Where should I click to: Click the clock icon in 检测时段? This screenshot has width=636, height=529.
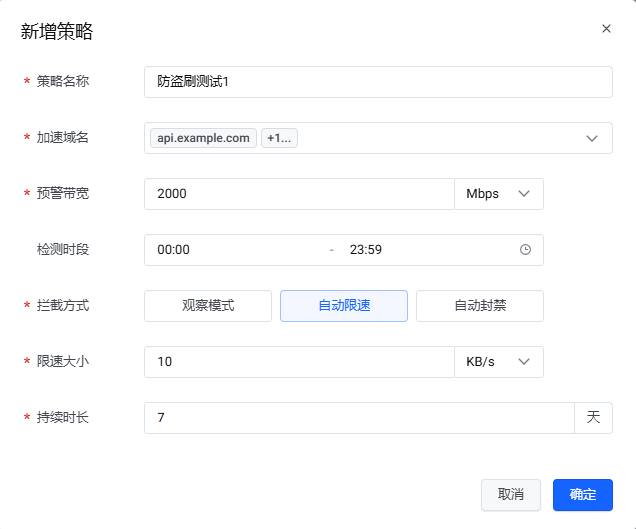coord(525,250)
